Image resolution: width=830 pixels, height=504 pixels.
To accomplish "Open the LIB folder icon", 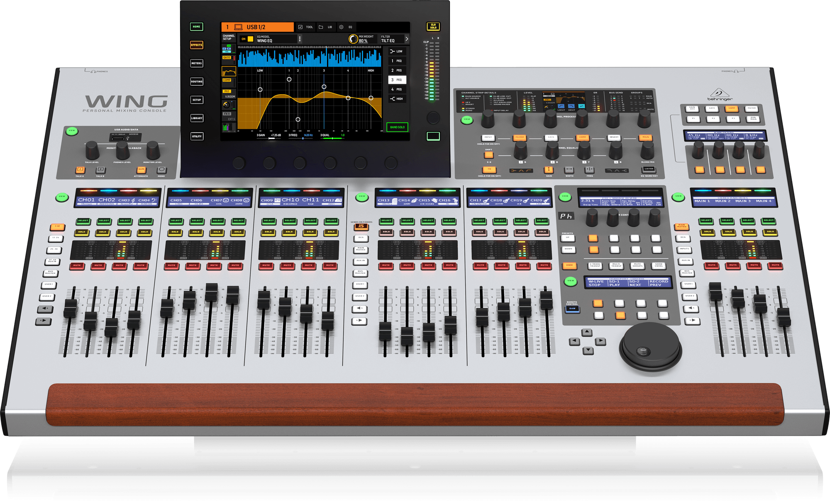I will point(321,27).
